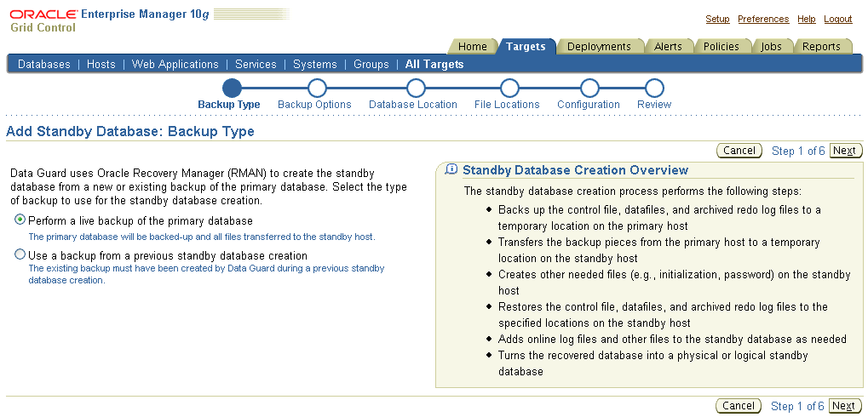This screenshot has height=417, width=868.
Task: Click the Oracle Enterprise Manager logo
Action: point(109,20)
